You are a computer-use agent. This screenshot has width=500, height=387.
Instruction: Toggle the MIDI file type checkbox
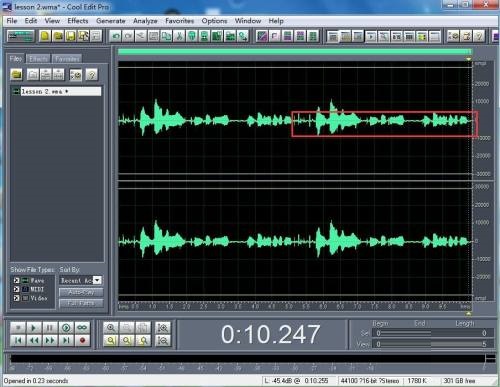coord(16,289)
